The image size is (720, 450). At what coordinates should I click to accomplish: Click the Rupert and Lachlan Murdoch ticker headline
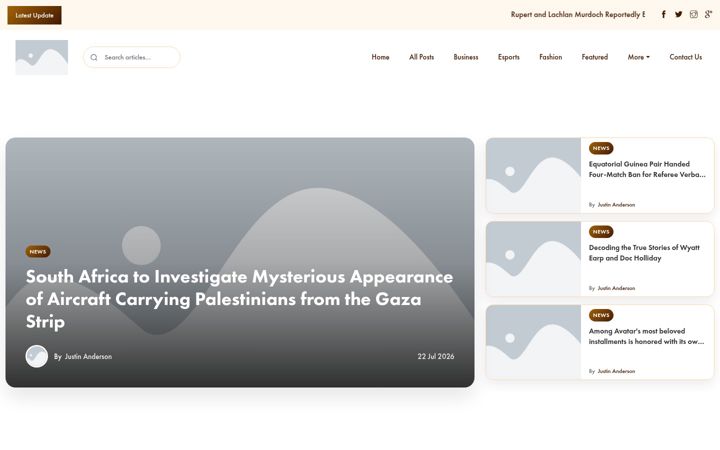578,14
